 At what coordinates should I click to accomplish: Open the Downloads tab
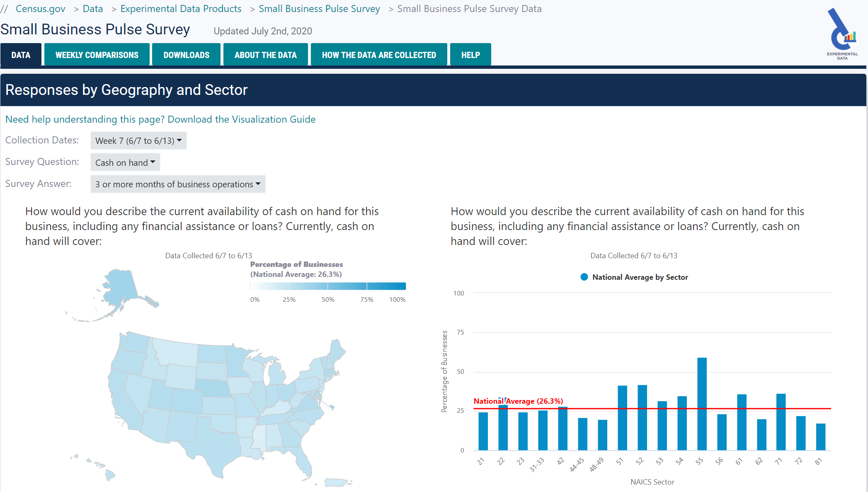click(186, 55)
